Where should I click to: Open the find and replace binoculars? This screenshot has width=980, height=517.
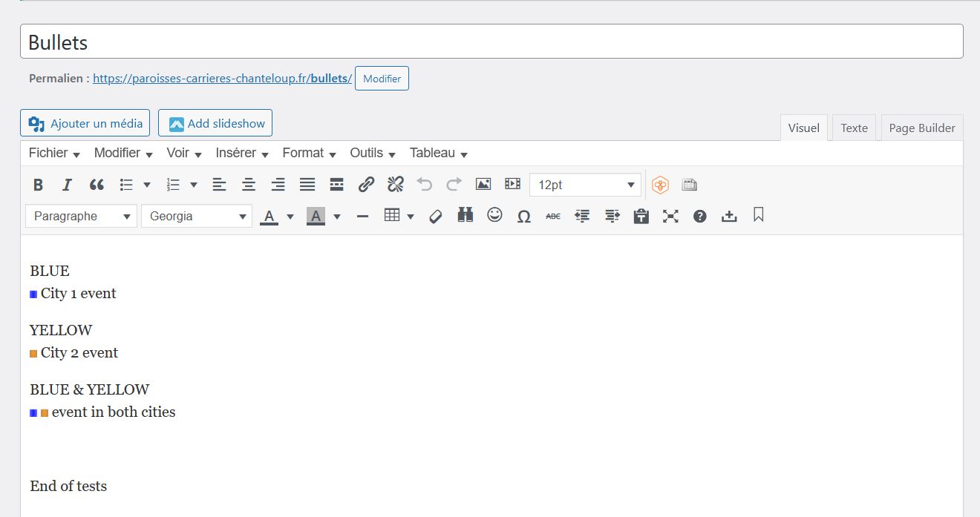[465, 216]
